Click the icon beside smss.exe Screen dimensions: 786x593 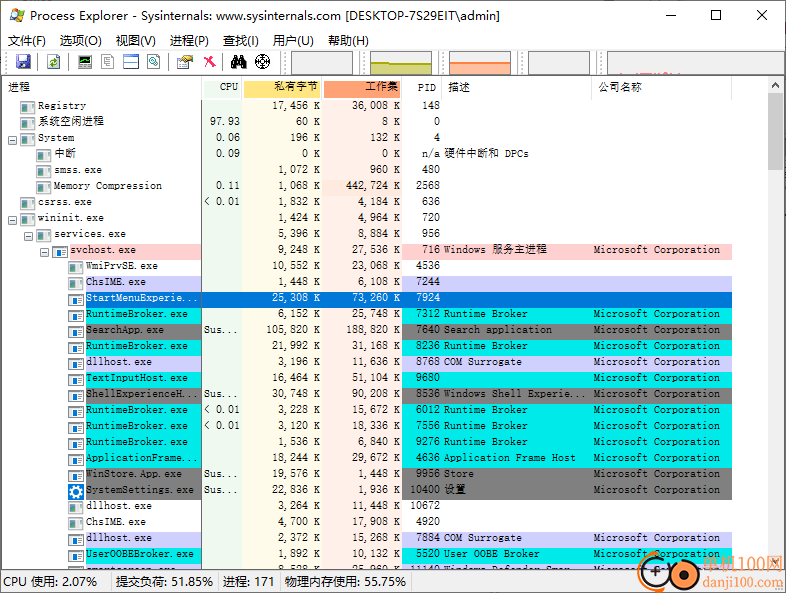(x=43, y=171)
